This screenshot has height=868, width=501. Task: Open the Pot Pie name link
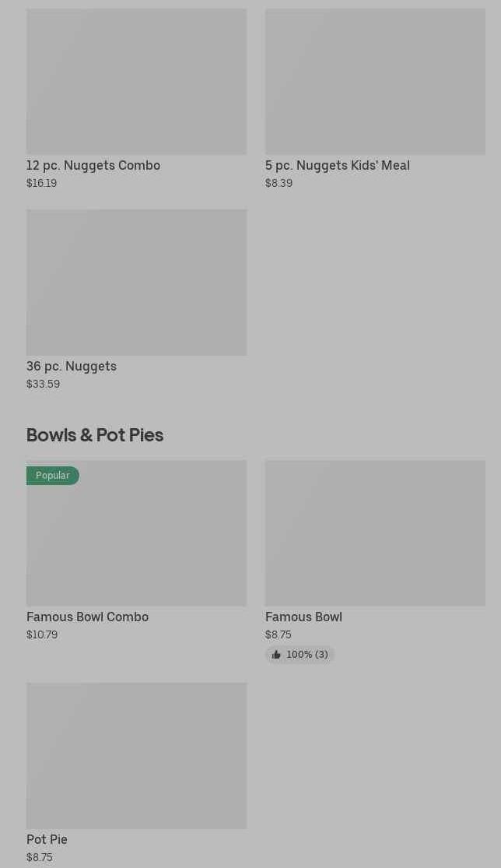point(47,839)
